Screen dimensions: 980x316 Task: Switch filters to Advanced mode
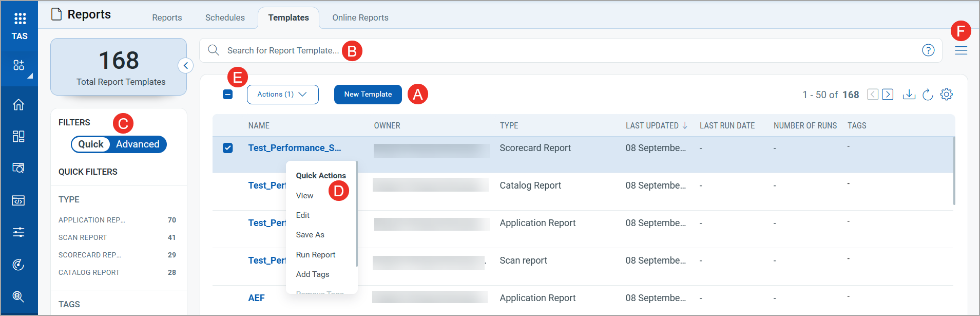tap(138, 144)
